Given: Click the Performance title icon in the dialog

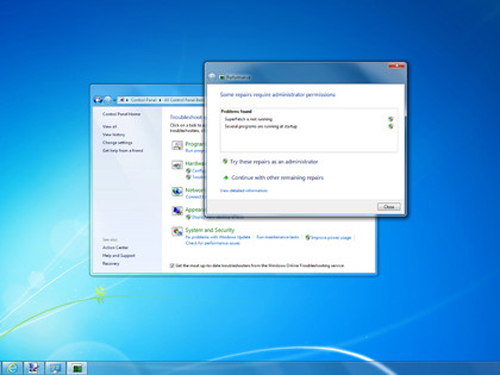Looking at the screenshot, I should (x=222, y=77).
